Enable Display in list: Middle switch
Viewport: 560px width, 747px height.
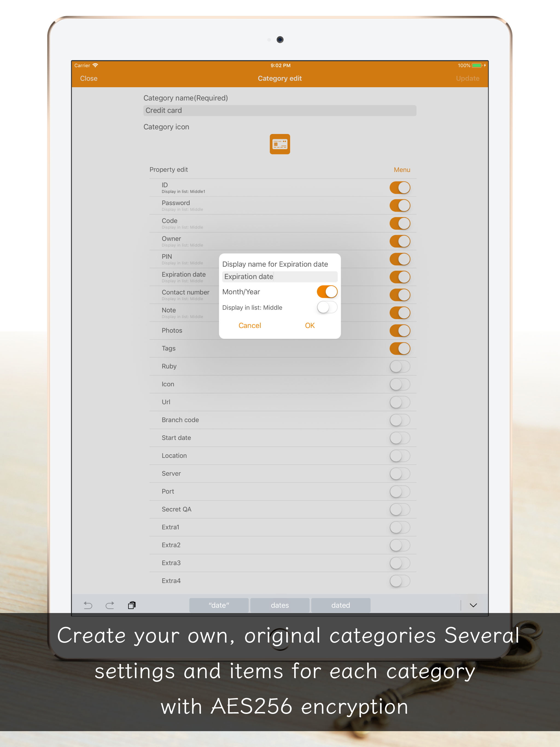click(327, 307)
